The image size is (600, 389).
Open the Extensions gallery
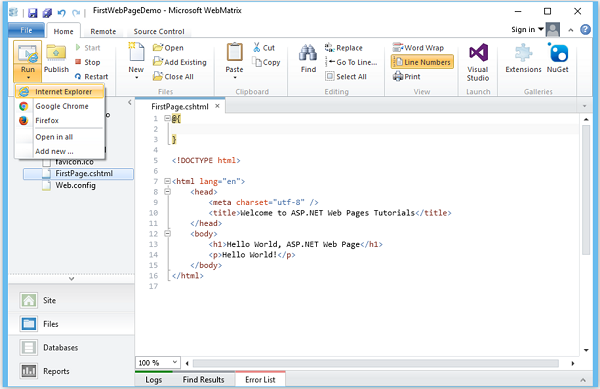(x=523, y=58)
